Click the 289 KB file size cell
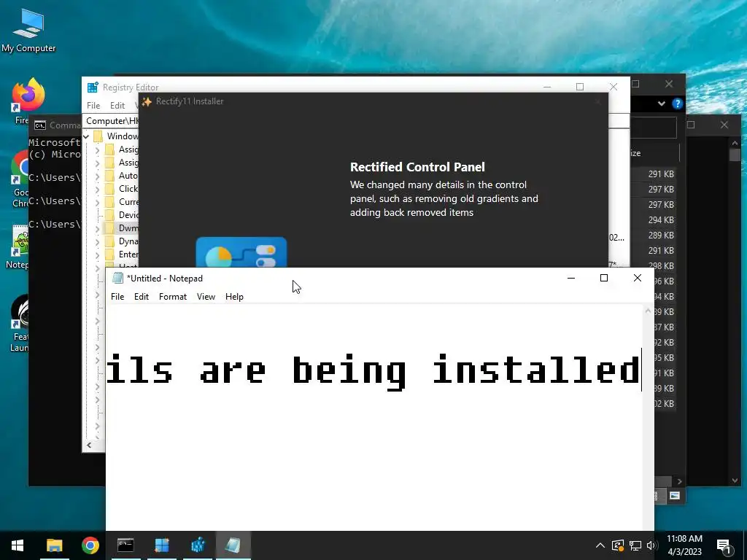Image resolution: width=747 pixels, height=560 pixels. (x=661, y=236)
